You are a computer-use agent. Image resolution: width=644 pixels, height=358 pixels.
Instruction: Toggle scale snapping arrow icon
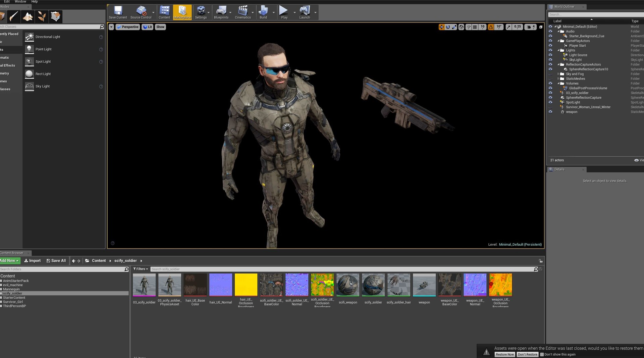coord(509,27)
